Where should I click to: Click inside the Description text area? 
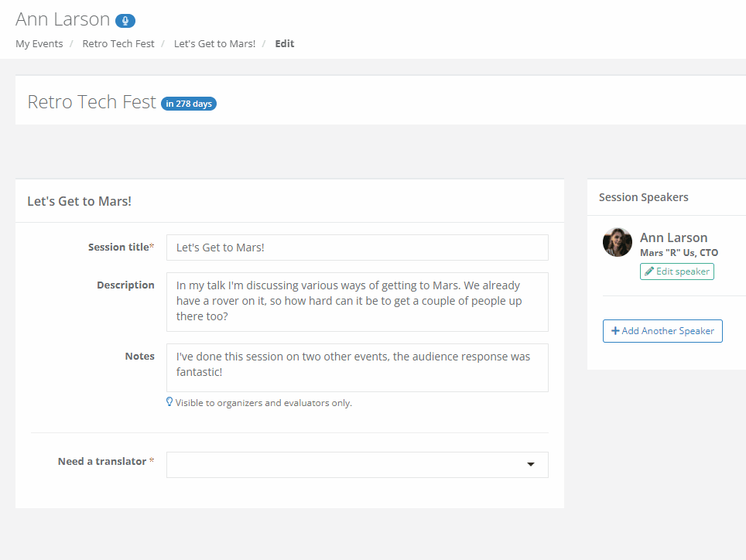[357, 302]
